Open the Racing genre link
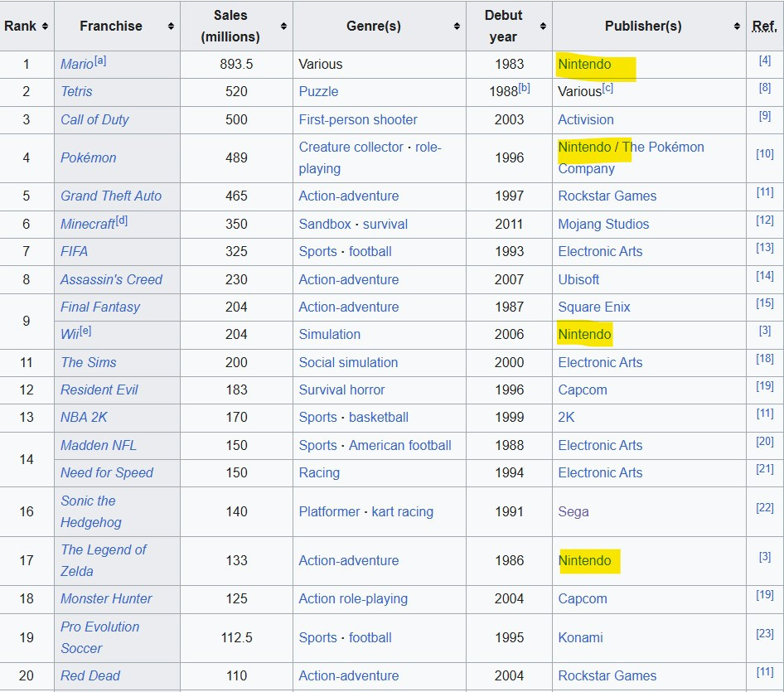This screenshot has height=692, width=784. coord(319,472)
